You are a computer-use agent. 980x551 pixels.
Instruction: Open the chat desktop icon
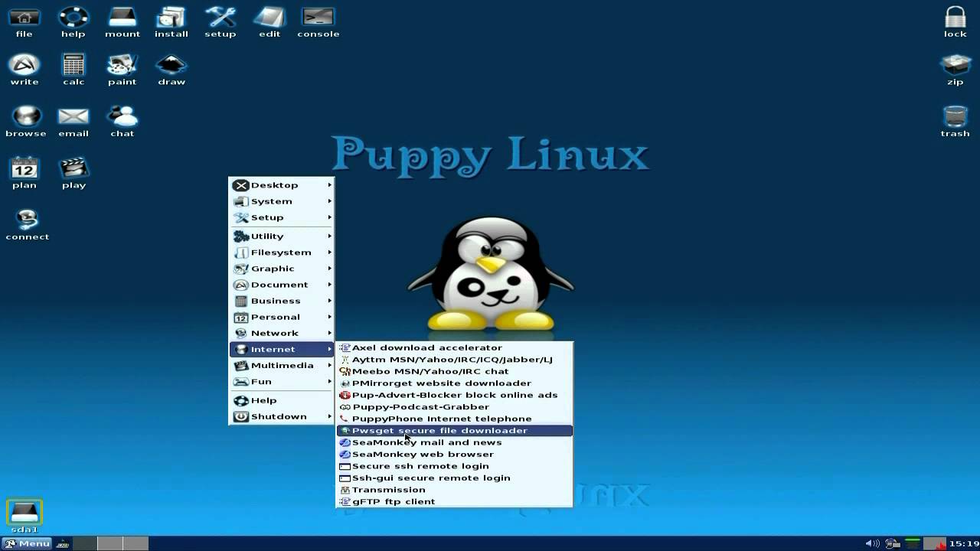[122, 121]
